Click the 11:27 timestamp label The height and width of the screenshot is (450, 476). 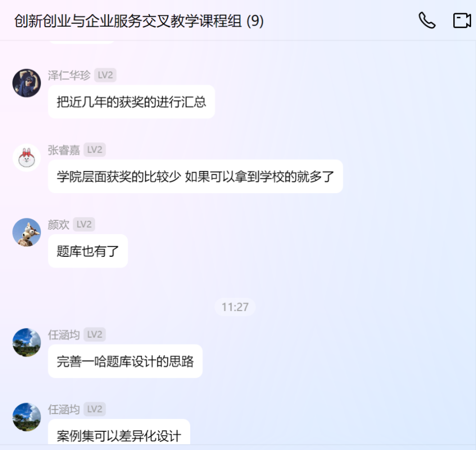(x=235, y=307)
